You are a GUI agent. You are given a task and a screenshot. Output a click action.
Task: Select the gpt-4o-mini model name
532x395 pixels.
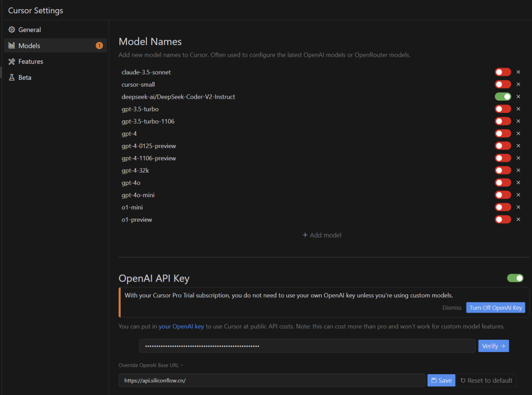[x=138, y=195]
